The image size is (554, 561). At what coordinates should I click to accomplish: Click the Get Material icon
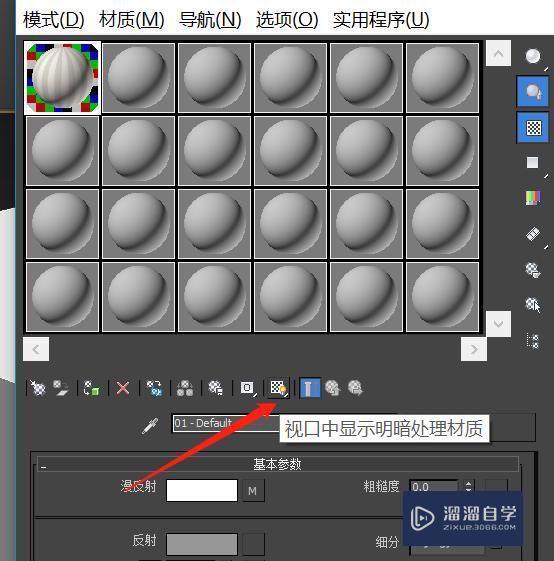coord(38,388)
